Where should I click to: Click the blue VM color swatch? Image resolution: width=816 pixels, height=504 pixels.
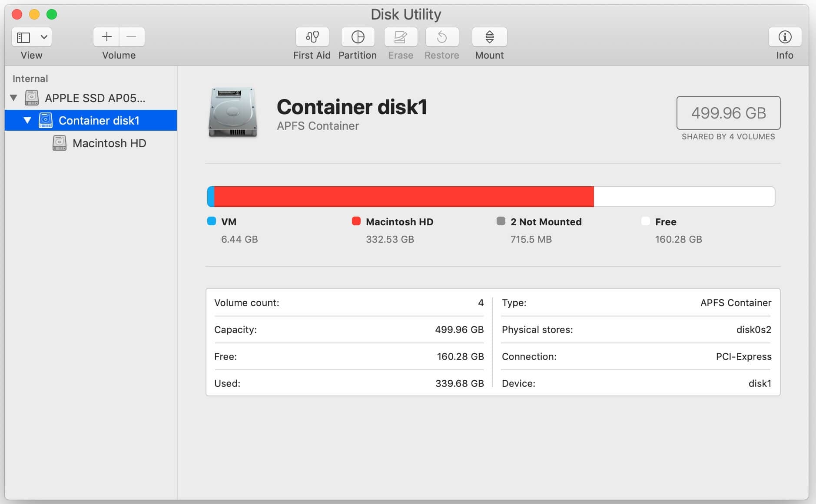pos(212,221)
